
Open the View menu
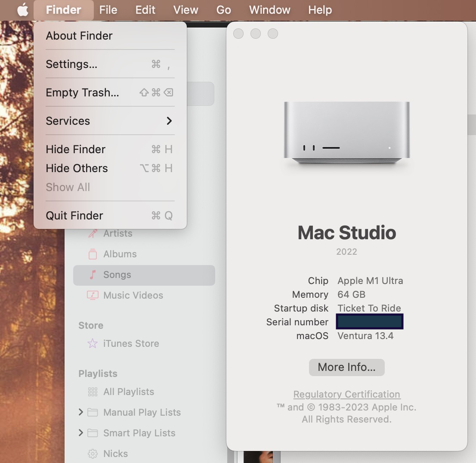185,10
